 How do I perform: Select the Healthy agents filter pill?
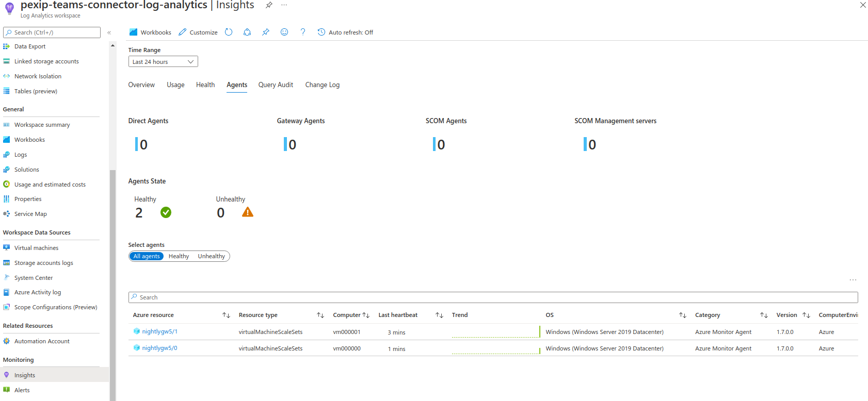coord(179,256)
